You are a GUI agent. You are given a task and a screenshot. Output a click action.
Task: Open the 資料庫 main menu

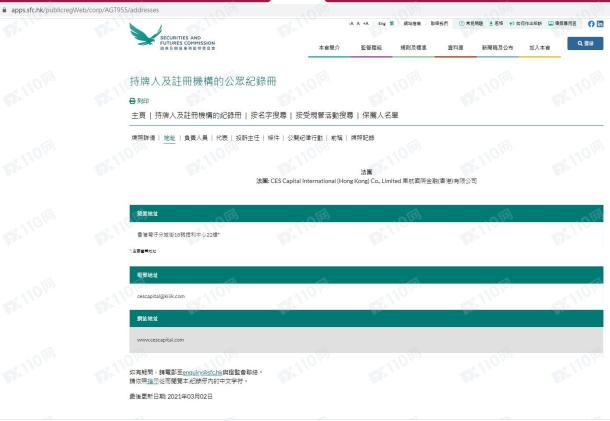click(x=455, y=47)
